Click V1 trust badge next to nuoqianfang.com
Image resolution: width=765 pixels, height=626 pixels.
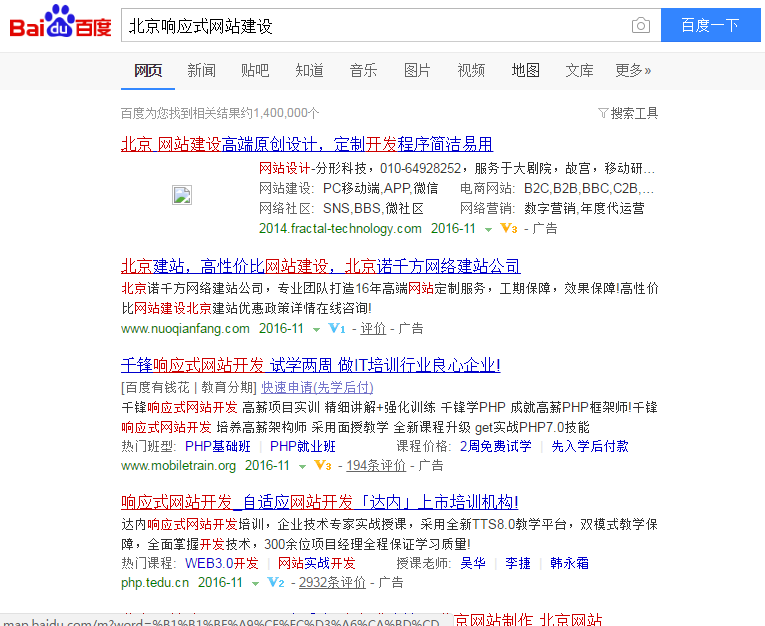click(337, 329)
